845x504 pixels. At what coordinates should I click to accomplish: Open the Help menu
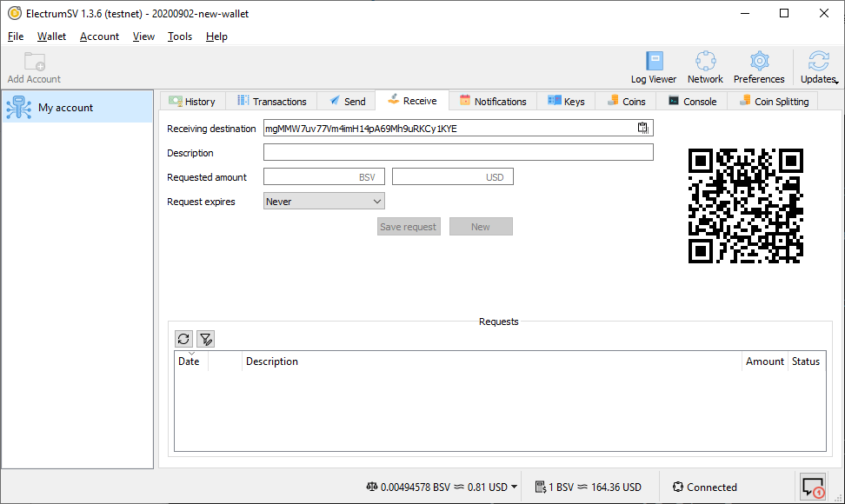pyautogui.click(x=216, y=36)
